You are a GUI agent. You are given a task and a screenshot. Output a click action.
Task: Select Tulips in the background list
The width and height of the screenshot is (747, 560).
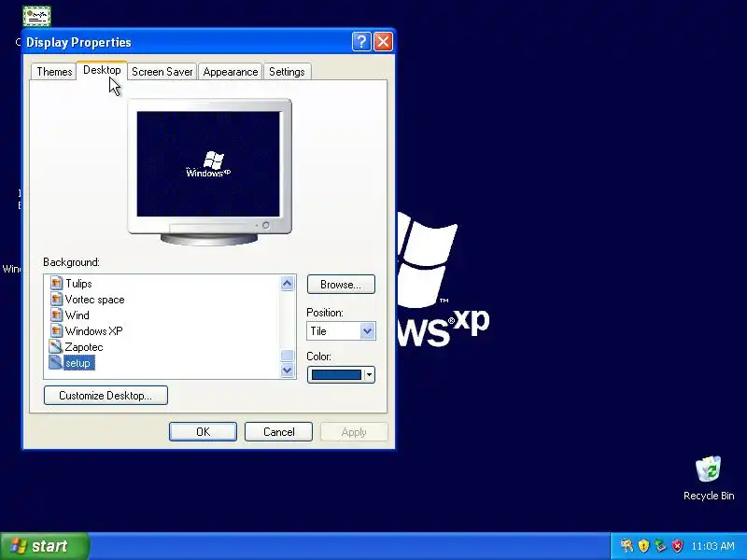click(x=78, y=284)
